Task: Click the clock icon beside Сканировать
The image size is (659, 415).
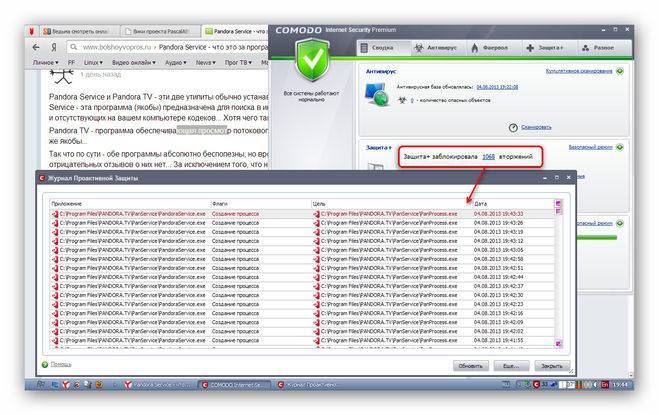Action: click(513, 127)
